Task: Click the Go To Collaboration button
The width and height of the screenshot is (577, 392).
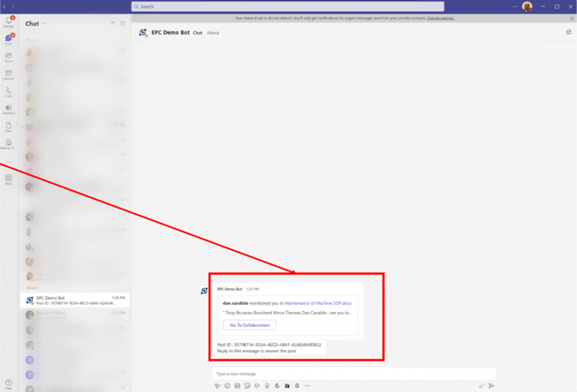Action: click(x=250, y=325)
